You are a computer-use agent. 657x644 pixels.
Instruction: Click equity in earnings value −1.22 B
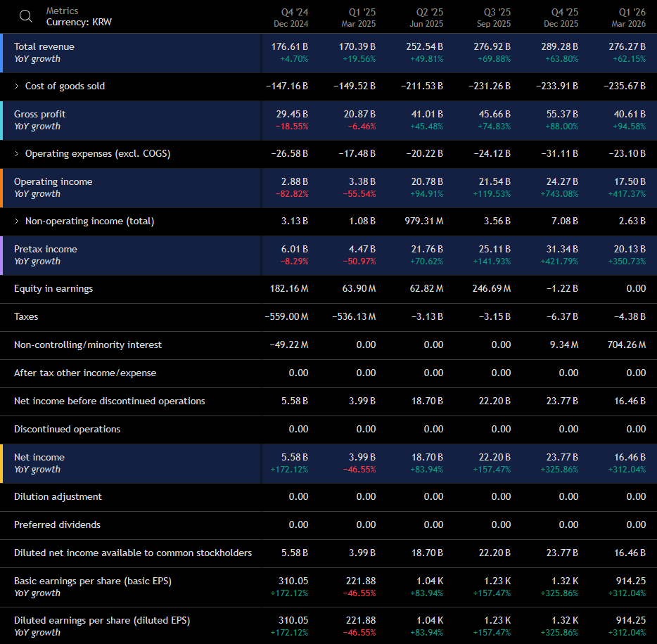562,288
